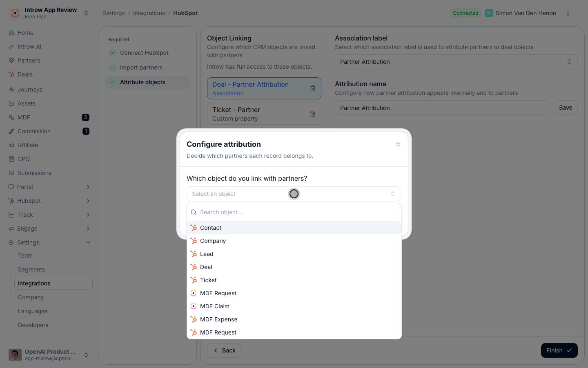Select MDF Expense from the object list
588x368 pixels.
(x=294, y=319)
